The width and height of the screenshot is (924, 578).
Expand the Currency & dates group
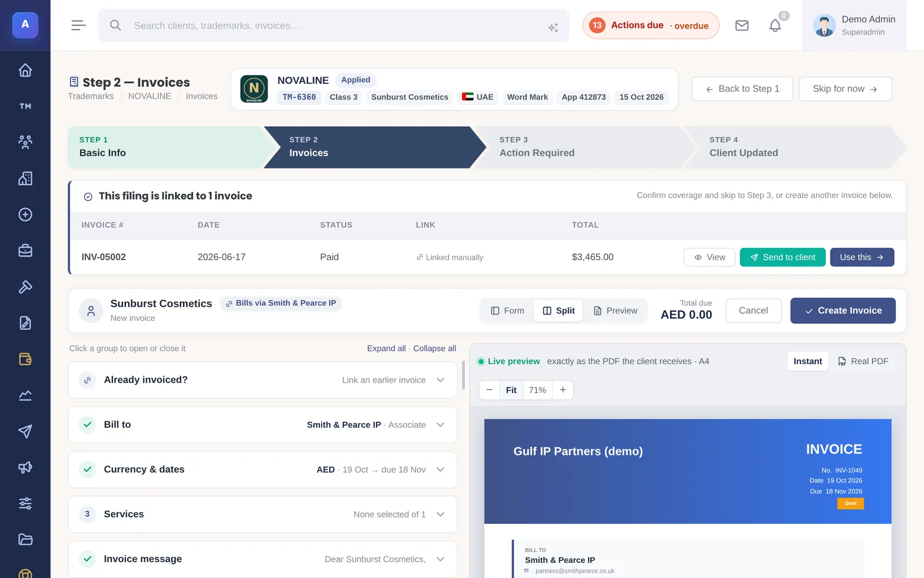click(263, 469)
